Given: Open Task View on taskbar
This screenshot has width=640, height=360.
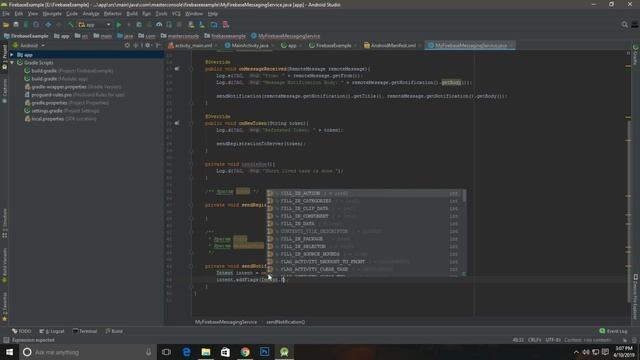Looking at the screenshot, I should (166, 352).
